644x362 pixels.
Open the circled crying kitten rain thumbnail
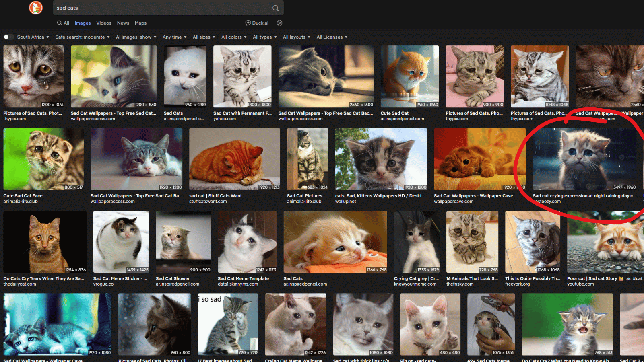[584, 159]
